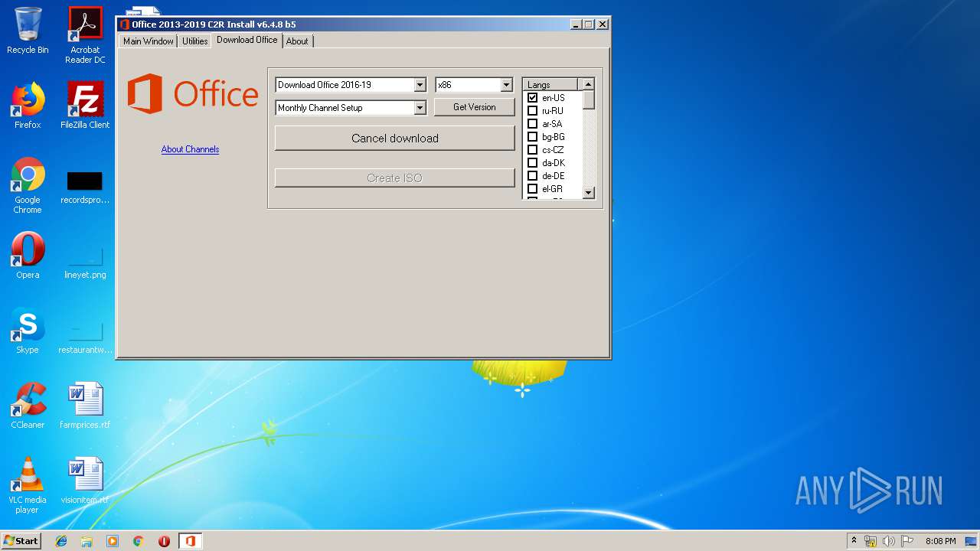Click Opera icon in taskbar
This screenshot has width=980, height=551.
point(164,541)
